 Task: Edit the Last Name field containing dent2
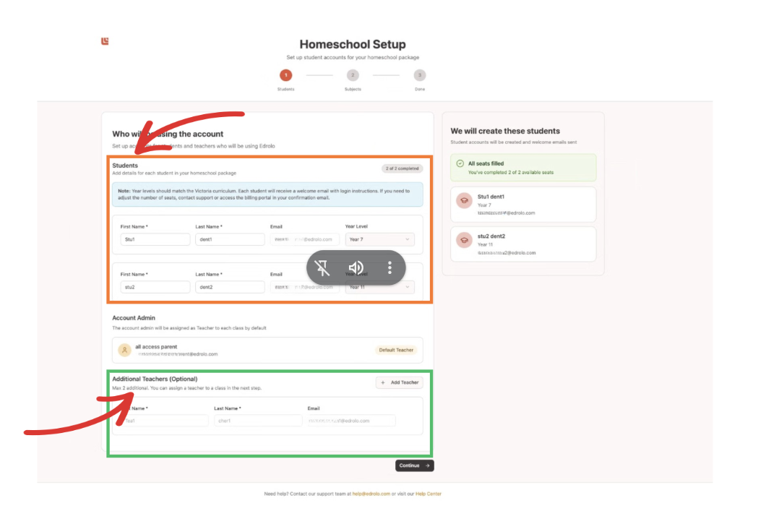230,287
